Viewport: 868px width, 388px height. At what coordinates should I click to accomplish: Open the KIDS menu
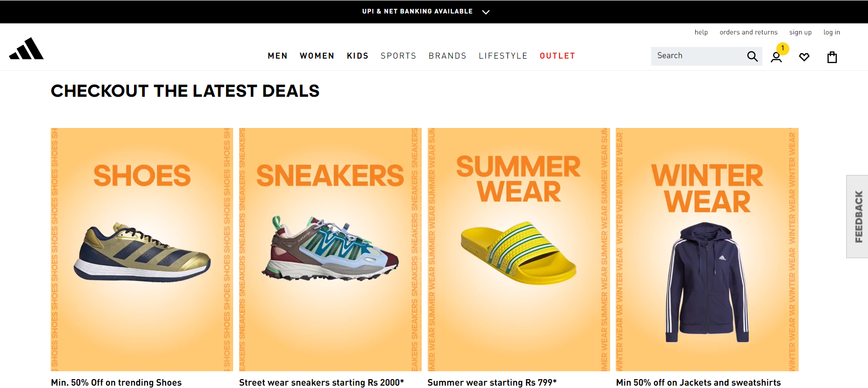tap(357, 56)
